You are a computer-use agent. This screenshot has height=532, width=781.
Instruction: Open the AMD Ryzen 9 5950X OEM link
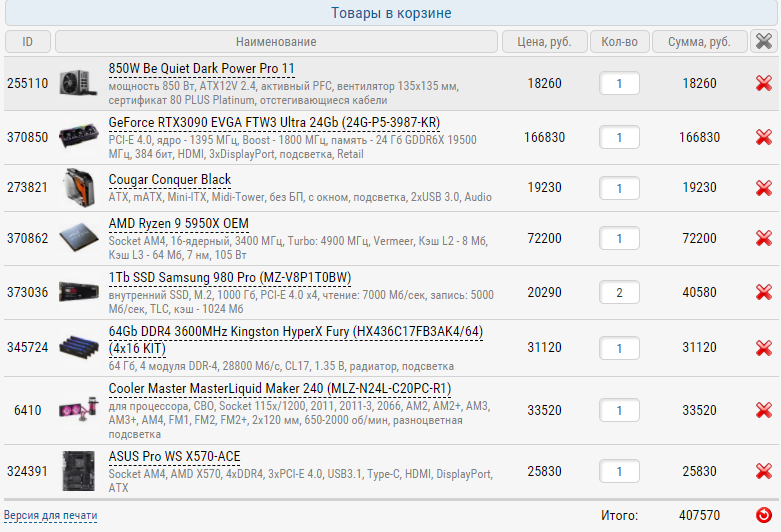click(179, 223)
